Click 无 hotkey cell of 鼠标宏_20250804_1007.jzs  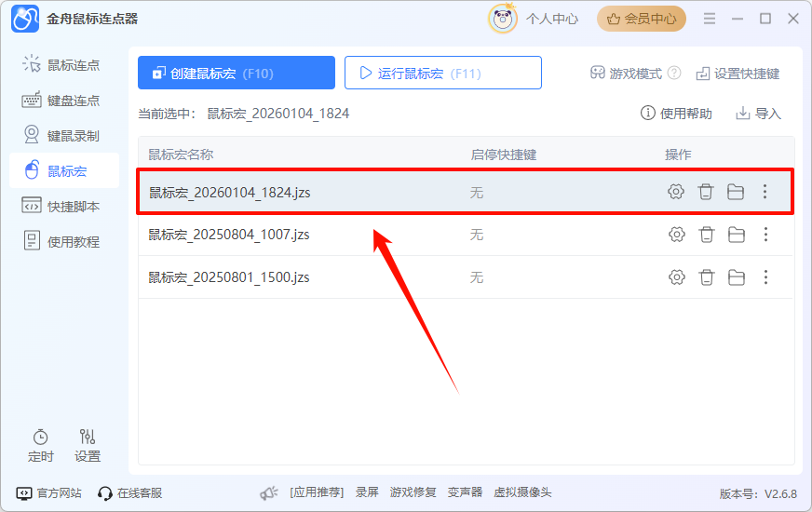click(x=477, y=235)
